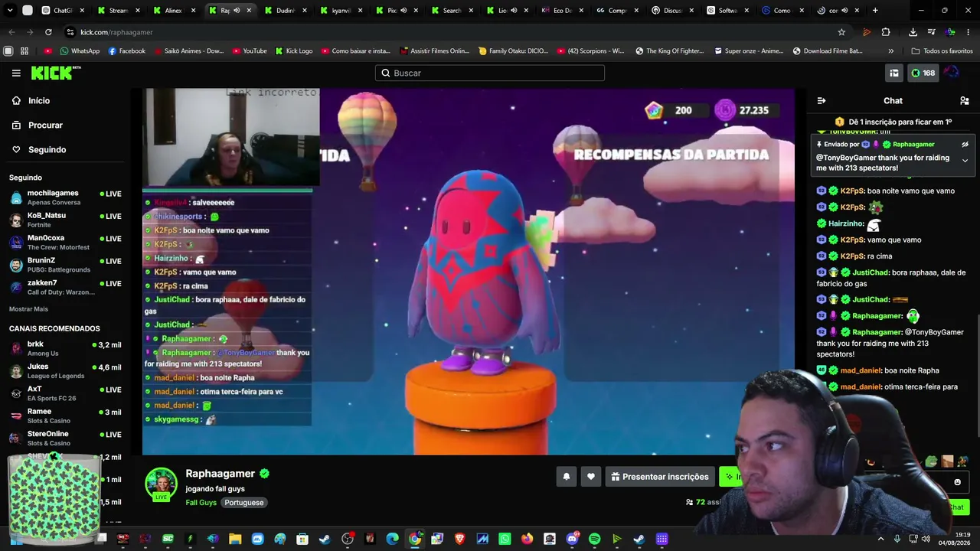
Task: Click the address bar URL
Action: (x=116, y=32)
